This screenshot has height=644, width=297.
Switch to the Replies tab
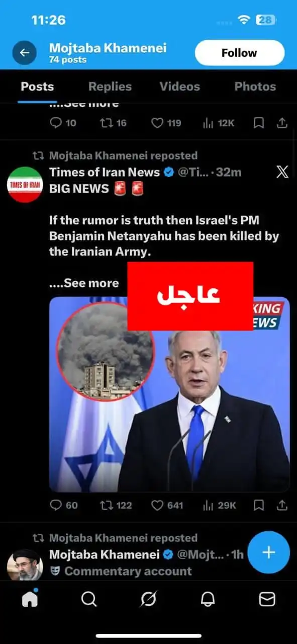110,87
